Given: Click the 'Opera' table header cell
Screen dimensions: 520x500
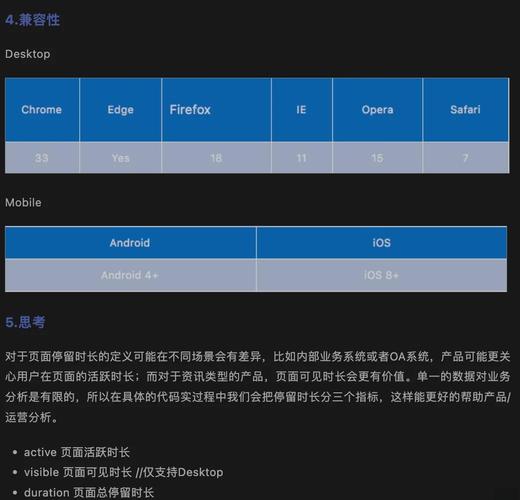Looking at the screenshot, I should tap(377, 110).
